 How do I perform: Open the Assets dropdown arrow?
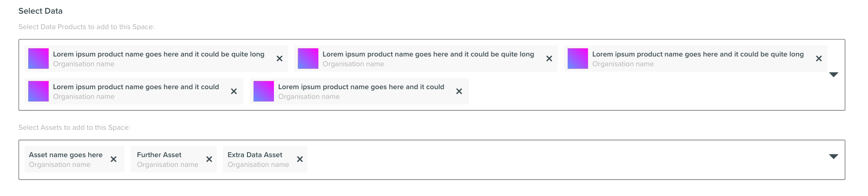(x=833, y=156)
